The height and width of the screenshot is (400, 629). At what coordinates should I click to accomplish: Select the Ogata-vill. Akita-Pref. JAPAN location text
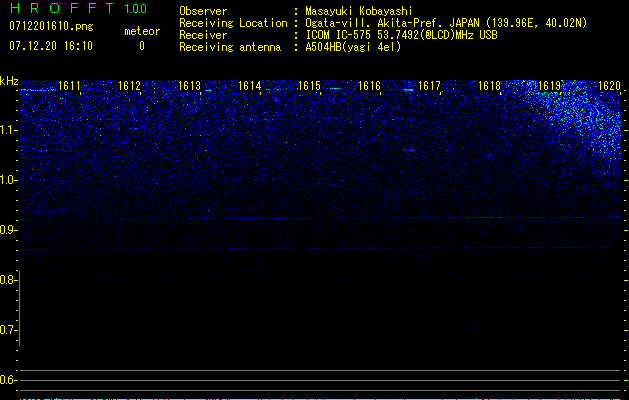[x=446, y=23]
